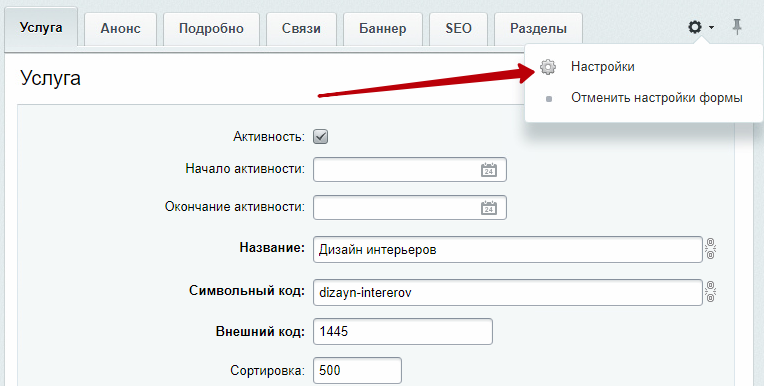This screenshot has width=764, height=386.
Task: Click the link icon next to Название field
Action: pyautogui.click(x=710, y=249)
